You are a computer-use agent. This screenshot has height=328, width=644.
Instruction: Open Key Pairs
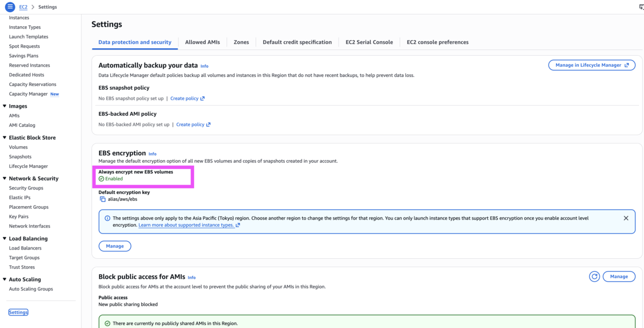(x=19, y=216)
